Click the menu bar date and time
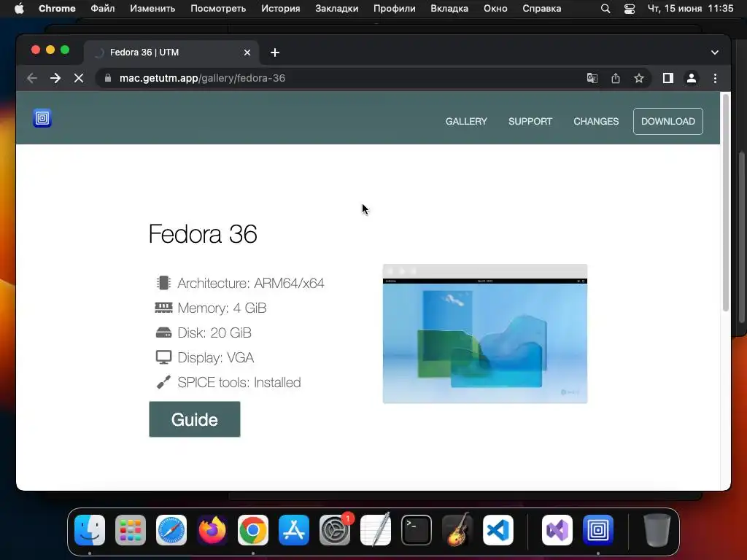This screenshot has width=747, height=560. (x=690, y=9)
